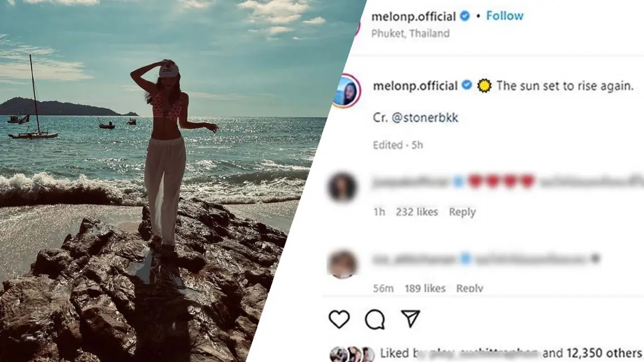The image size is (644, 362).
Task: View 232 likes on first comment
Action: [x=417, y=212]
